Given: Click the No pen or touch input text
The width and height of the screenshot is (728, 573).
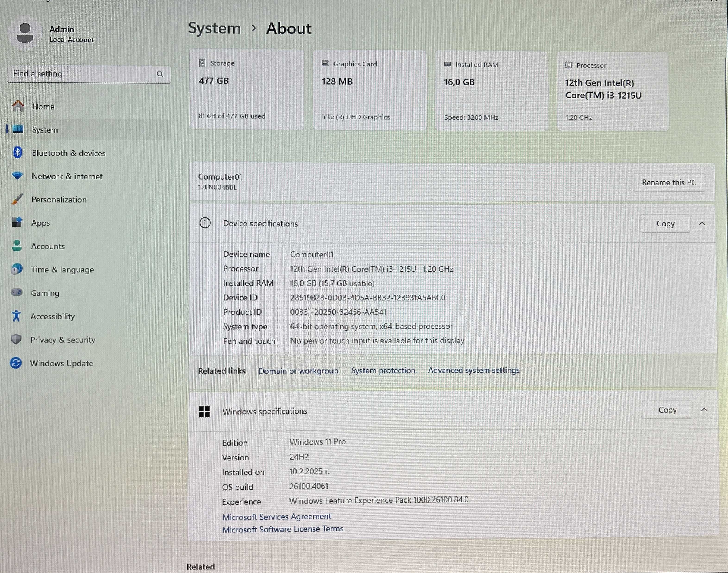Looking at the screenshot, I should click(x=377, y=341).
